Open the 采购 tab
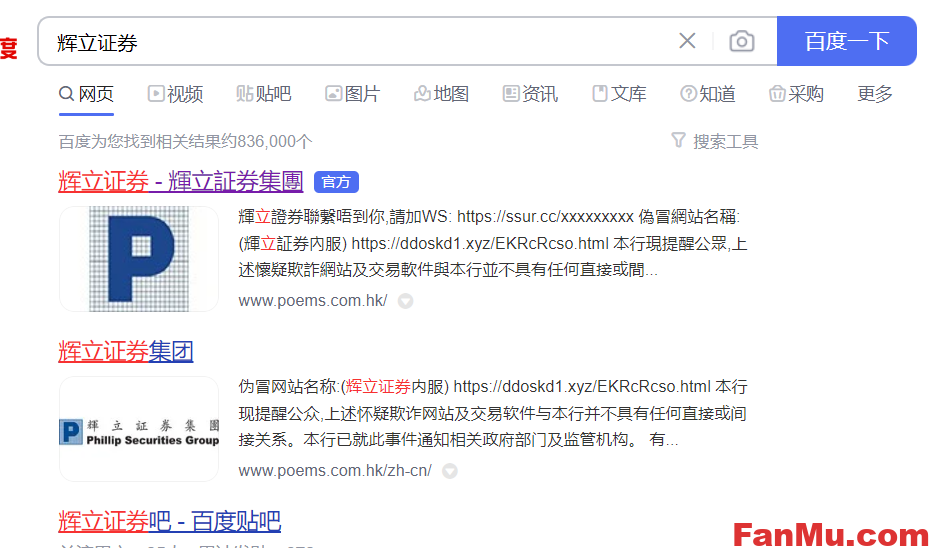 (x=796, y=94)
